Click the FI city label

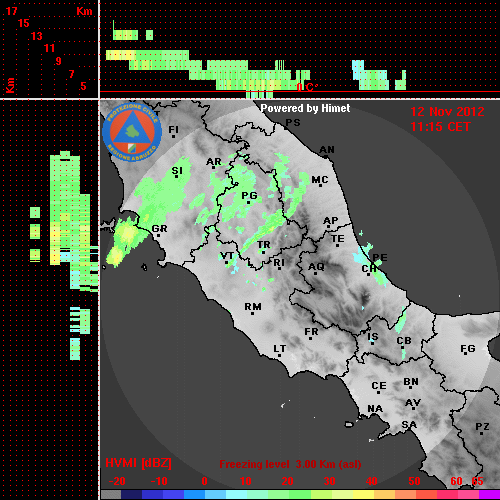click(173, 129)
